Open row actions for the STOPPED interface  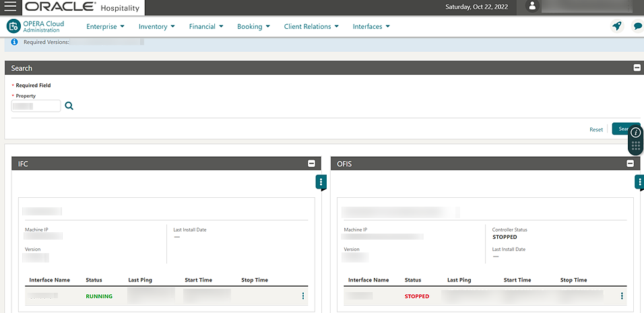click(x=622, y=295)
